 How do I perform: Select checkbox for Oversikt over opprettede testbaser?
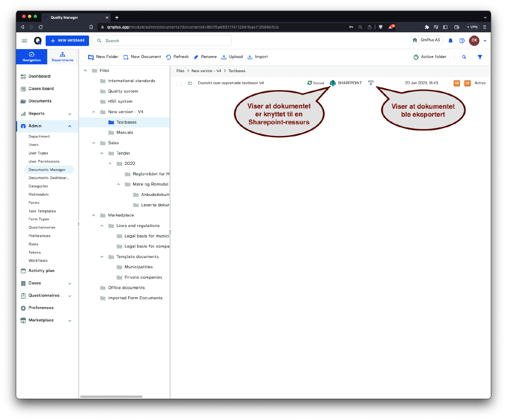tap(179, 83)
